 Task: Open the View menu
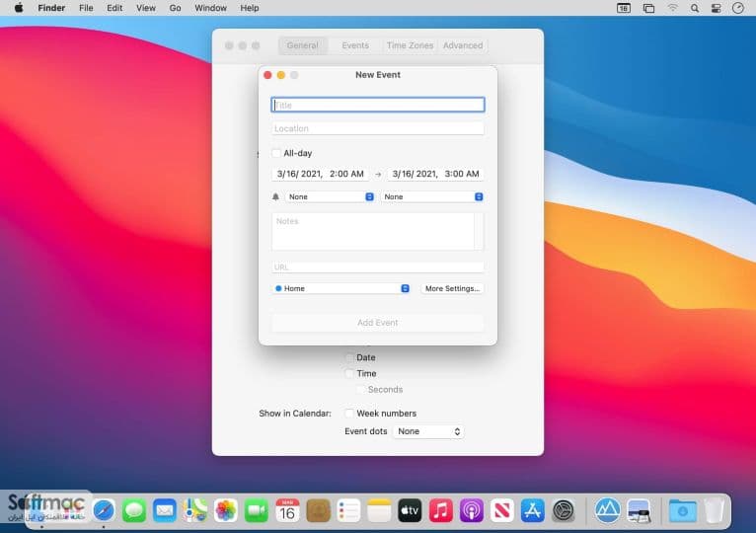coord(146,8)
